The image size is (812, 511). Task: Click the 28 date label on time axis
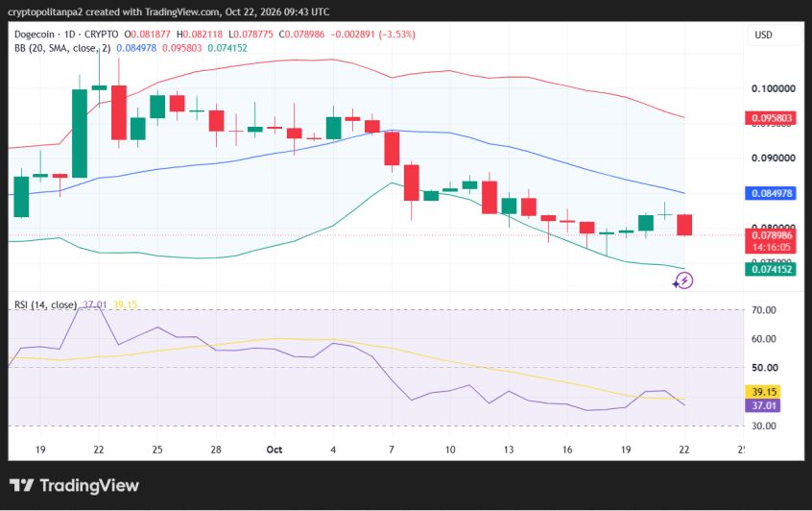tap(215, 450)
